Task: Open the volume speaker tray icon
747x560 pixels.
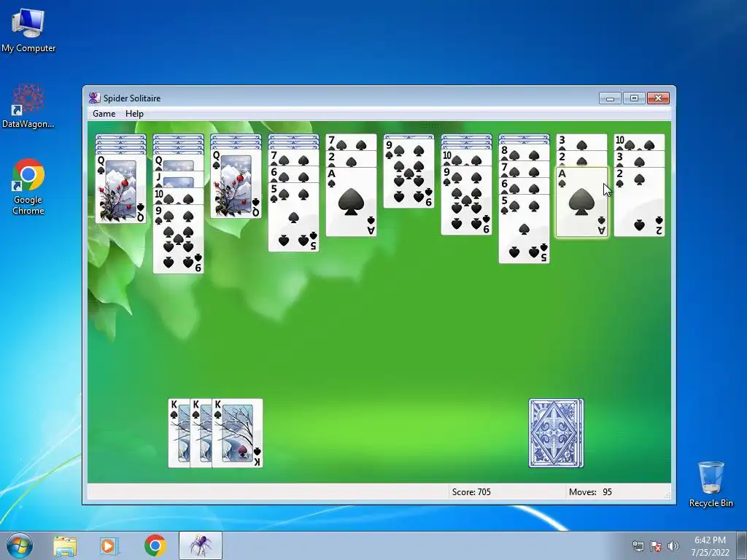Action: [673, 546]
